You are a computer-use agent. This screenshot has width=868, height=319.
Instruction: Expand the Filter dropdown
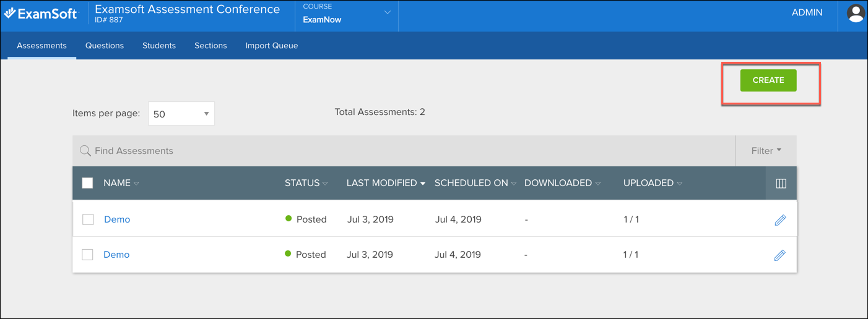pyautogui.click(x=766, y=151)
